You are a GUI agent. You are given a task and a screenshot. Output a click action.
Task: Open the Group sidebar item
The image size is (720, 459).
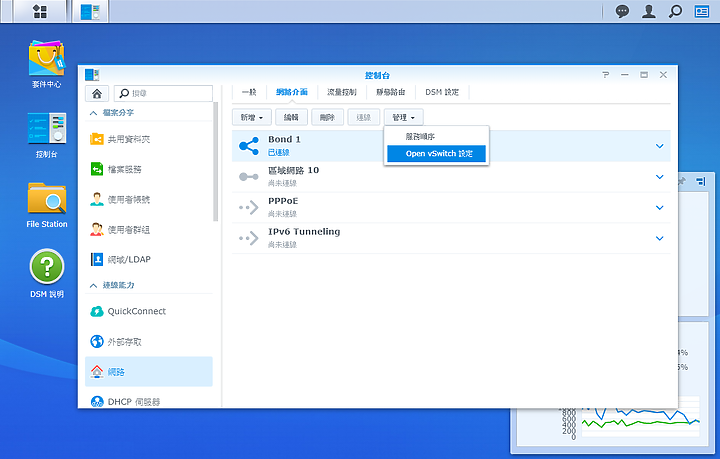click(149, 230)
